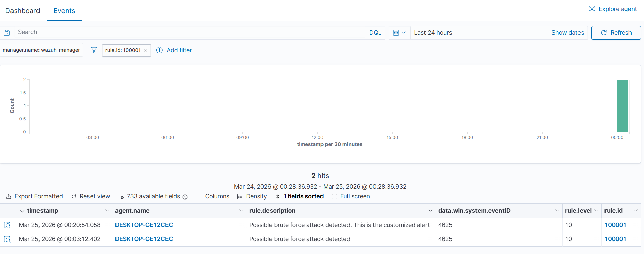Open the calendar quick date menu

(399, 33)
